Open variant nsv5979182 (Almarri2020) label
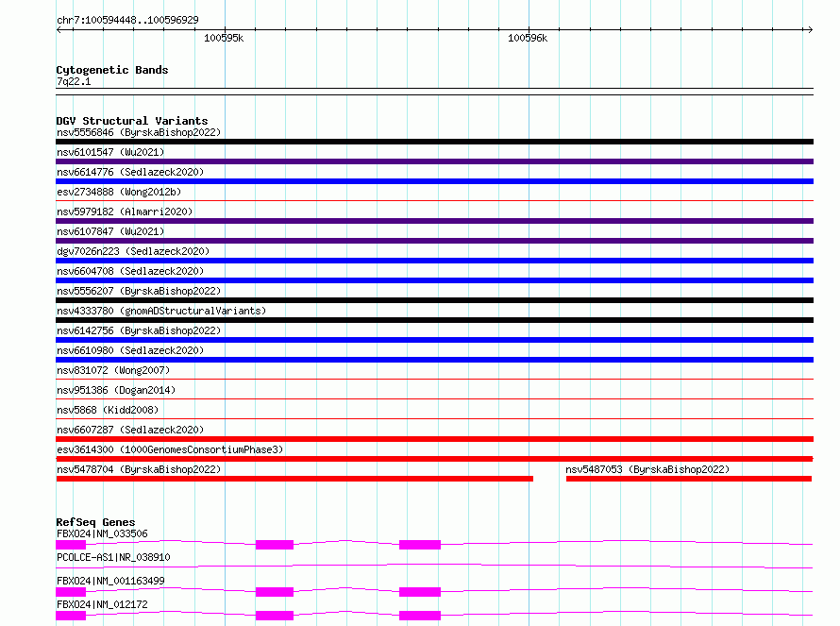This screenshot has width=840, height=626. (x=125, y=211)
